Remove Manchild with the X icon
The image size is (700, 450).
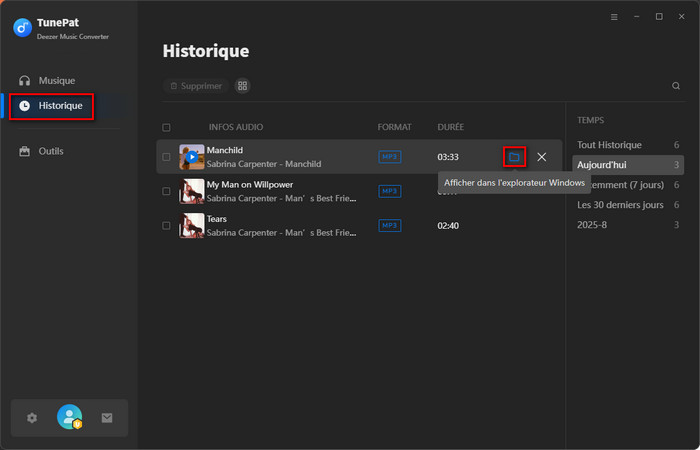[x=542, y=157]
